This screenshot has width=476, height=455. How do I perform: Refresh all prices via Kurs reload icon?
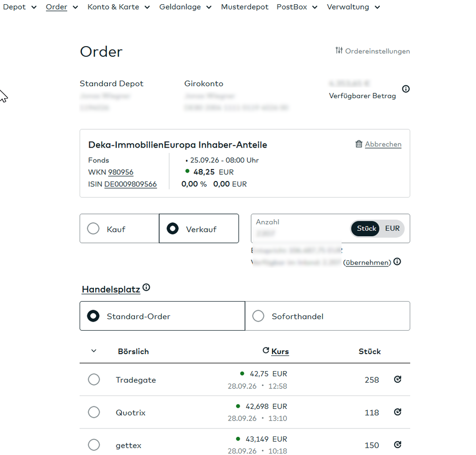pyautogui.click(x=265, y=351)
